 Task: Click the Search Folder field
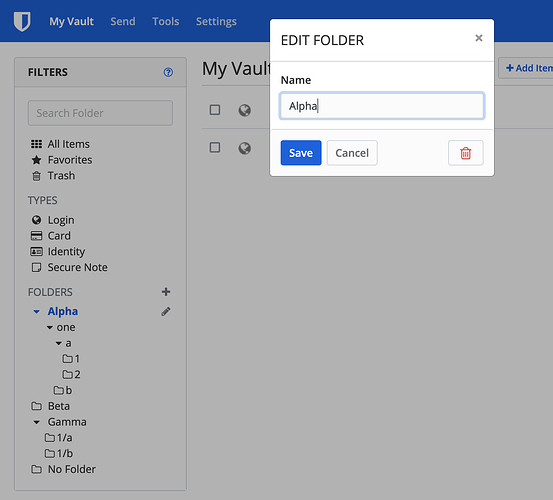[100, 113]
